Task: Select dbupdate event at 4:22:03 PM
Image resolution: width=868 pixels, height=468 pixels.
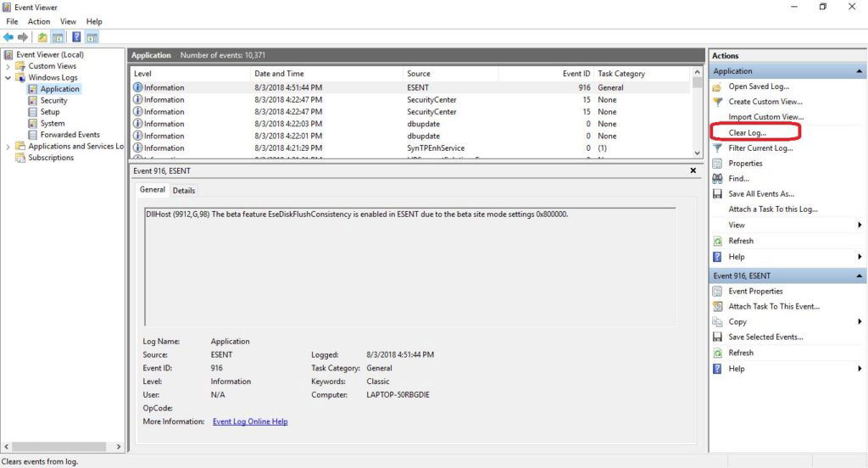Action: [411, 124]
